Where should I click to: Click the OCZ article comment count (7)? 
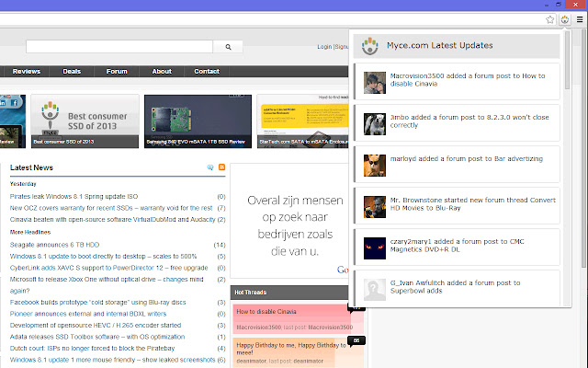pos(221,208)
